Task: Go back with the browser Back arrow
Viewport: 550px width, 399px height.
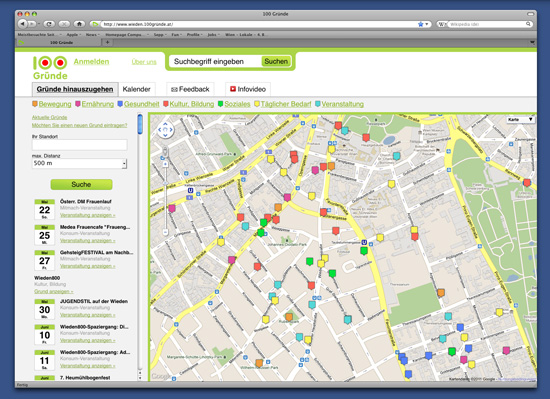Action: click(x=22, y=24)
